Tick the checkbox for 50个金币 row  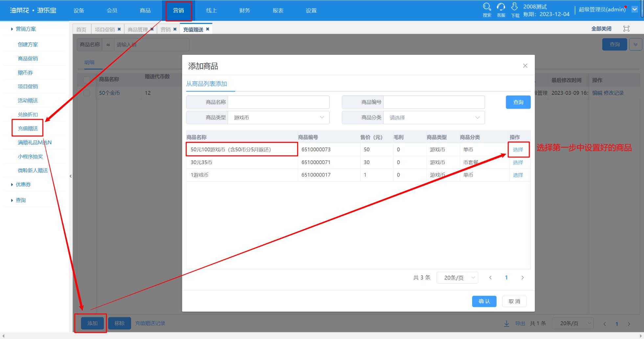click(x=87, y=93)
